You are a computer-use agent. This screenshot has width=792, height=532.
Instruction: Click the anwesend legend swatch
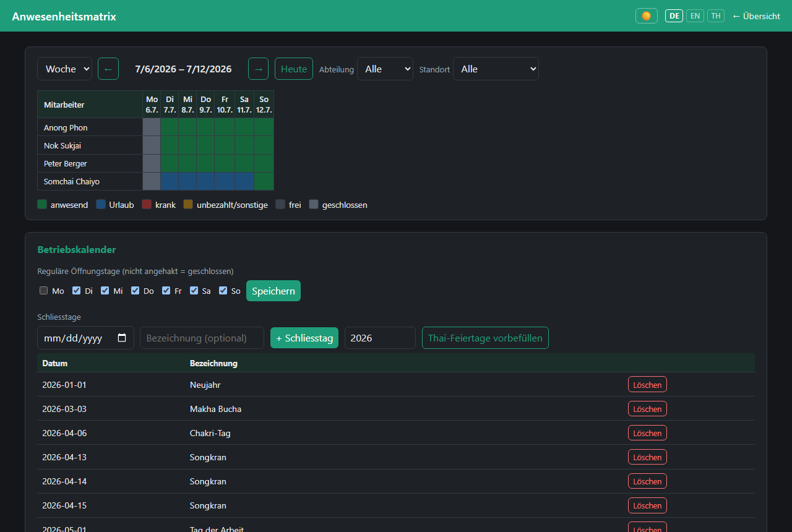tap(42, 204)
